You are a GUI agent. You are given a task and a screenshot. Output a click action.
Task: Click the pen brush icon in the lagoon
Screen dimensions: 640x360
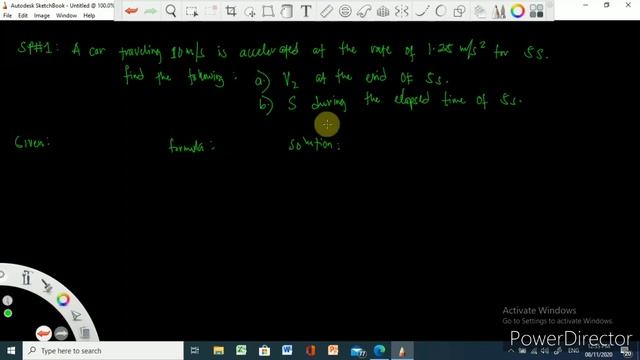pos(47,285)
